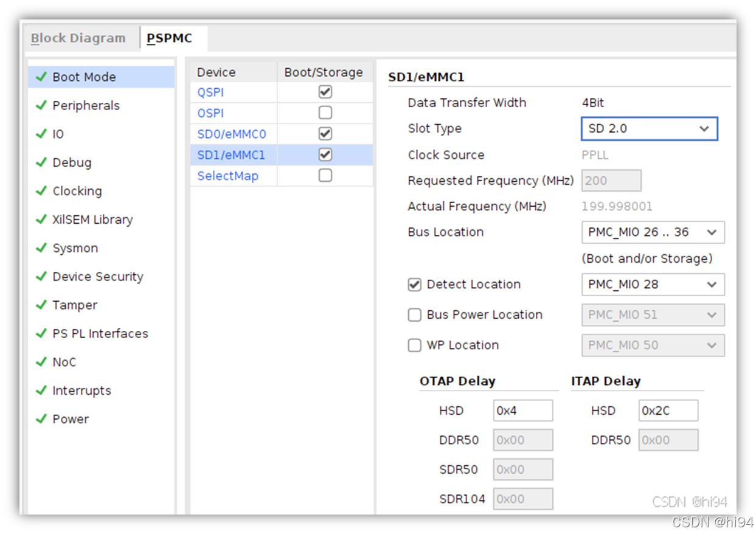Click the Requested Frequency input field

611,181
